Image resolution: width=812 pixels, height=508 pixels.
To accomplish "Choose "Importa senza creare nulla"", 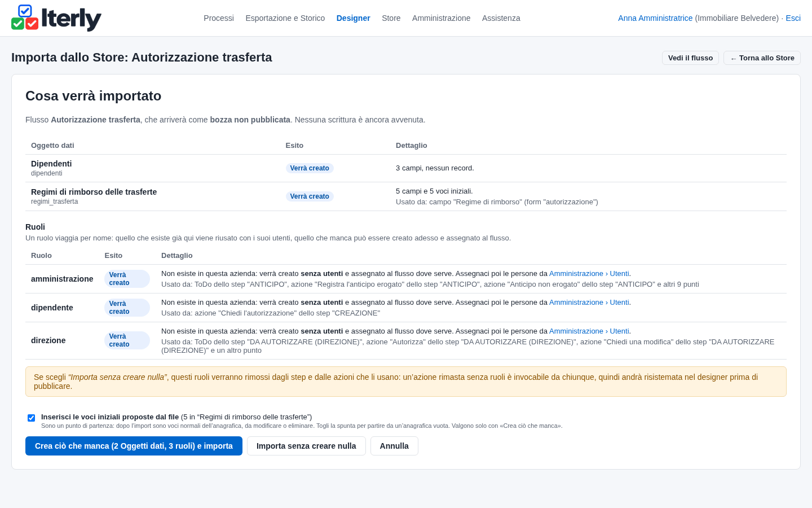I will [306, 446].
